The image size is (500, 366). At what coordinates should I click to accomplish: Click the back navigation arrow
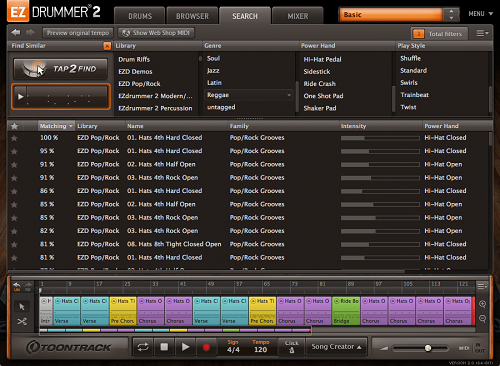click(15, 32)
